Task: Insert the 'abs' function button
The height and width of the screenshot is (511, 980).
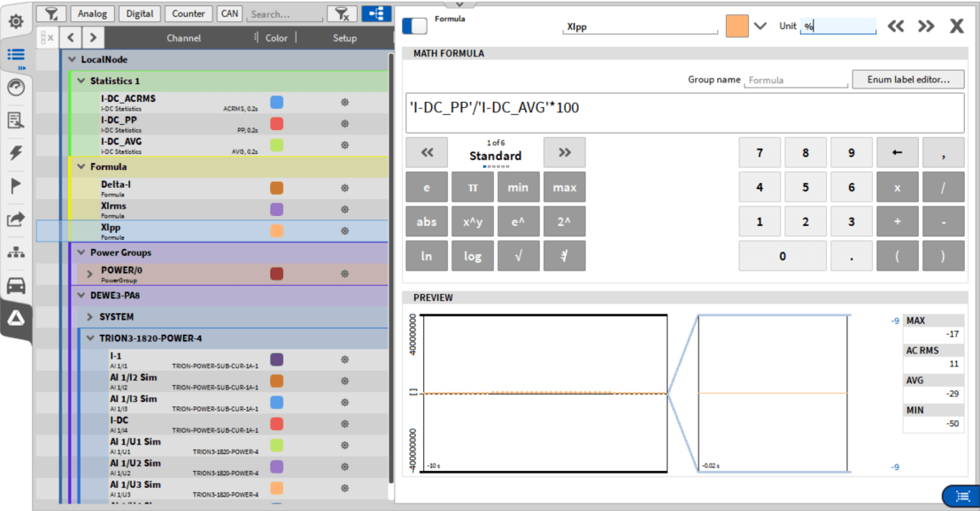Action: click(427, 222)
